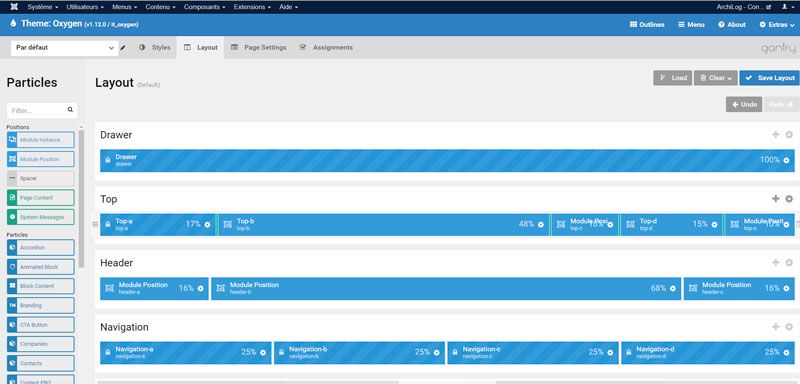Open the Composants menu
This screenshot has width=800, height=384.
click(205, 7)
